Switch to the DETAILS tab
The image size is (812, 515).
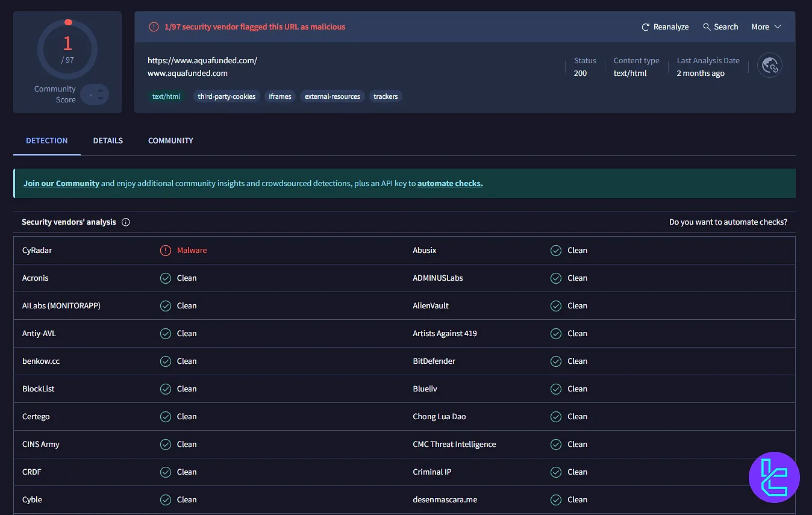click(x=108, y=140)
